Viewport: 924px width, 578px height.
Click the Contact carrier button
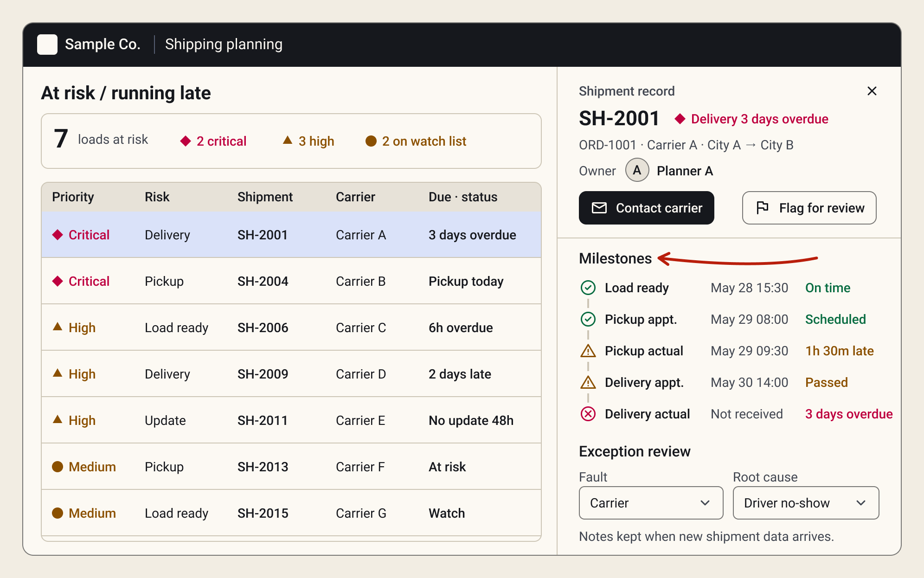pyautogui.click(x=647, y=208)
